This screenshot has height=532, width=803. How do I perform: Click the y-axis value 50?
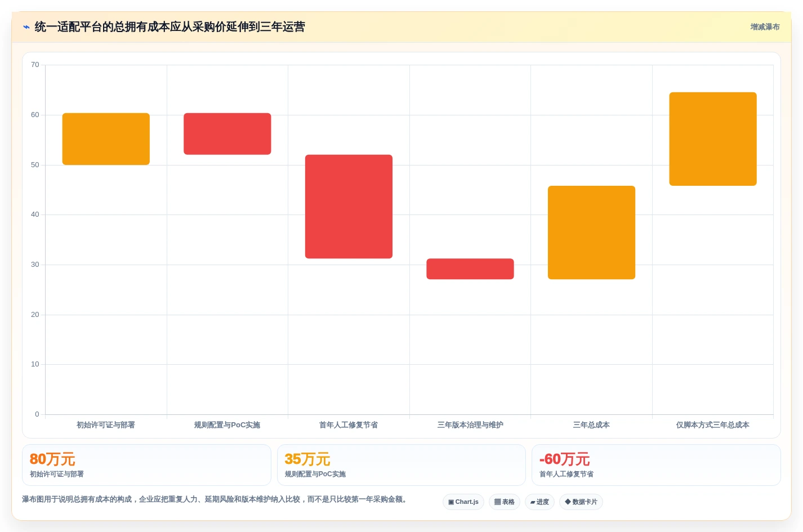(x=35, y=165)
